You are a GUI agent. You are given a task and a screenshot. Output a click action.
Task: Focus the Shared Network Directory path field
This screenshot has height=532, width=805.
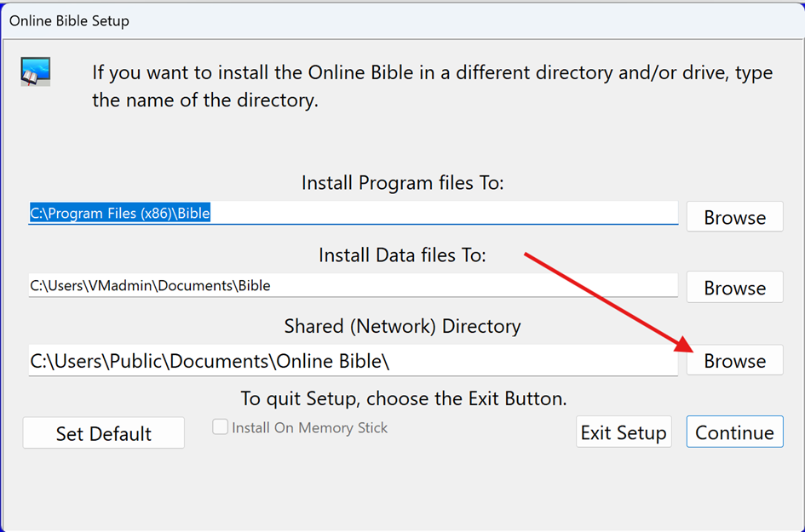tap(354, 361)
